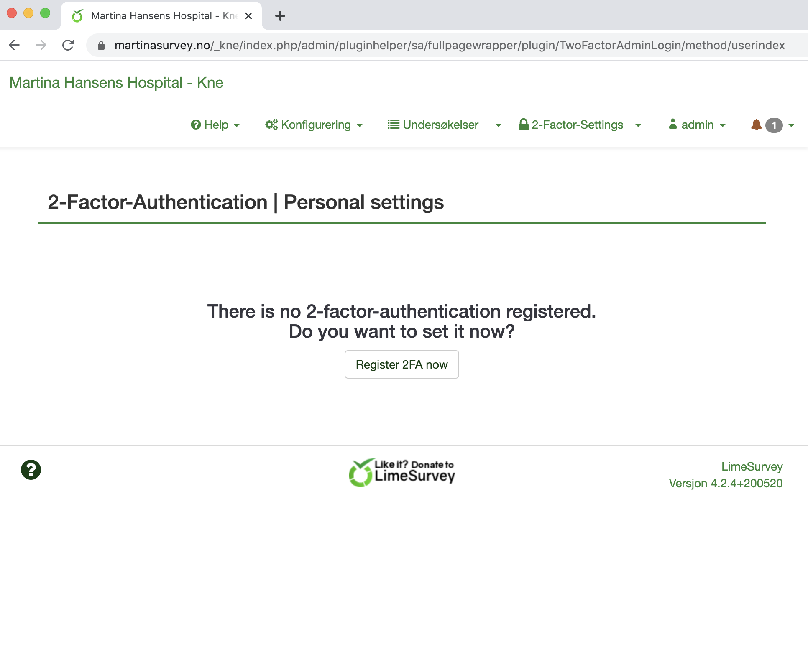Select the Martina Hansens Hospital browser tab
This screenshot has width=808, height=672.
click(x=159, y=16)
